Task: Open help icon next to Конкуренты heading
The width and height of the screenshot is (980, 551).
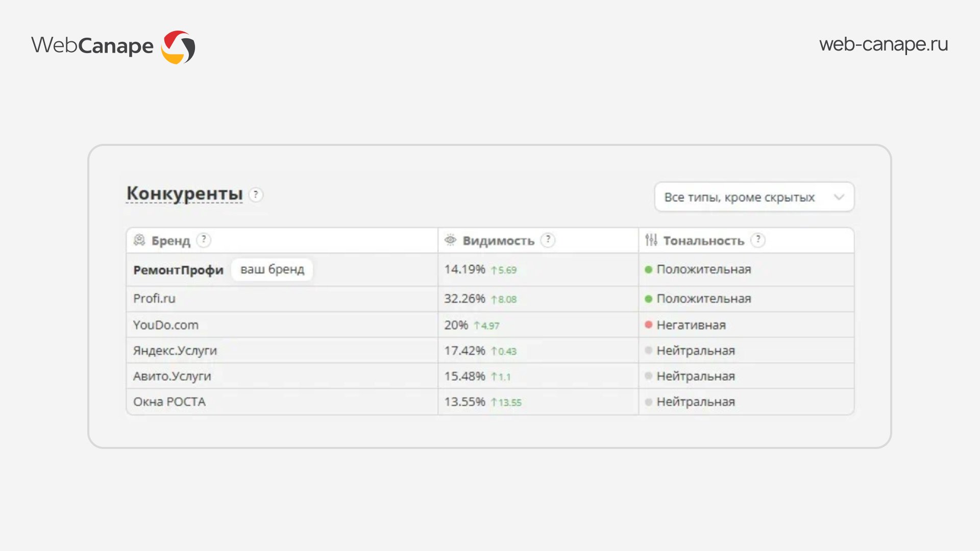Action: 256,194
